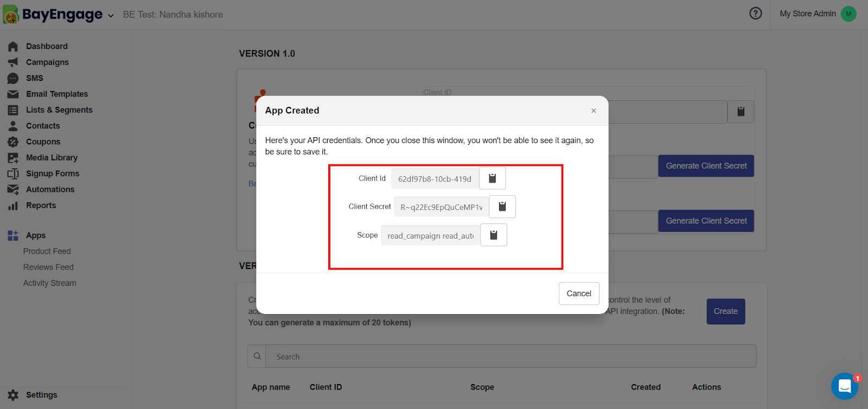
Task: Open Email Templates in sidebar
Action: tap(57, 94)
